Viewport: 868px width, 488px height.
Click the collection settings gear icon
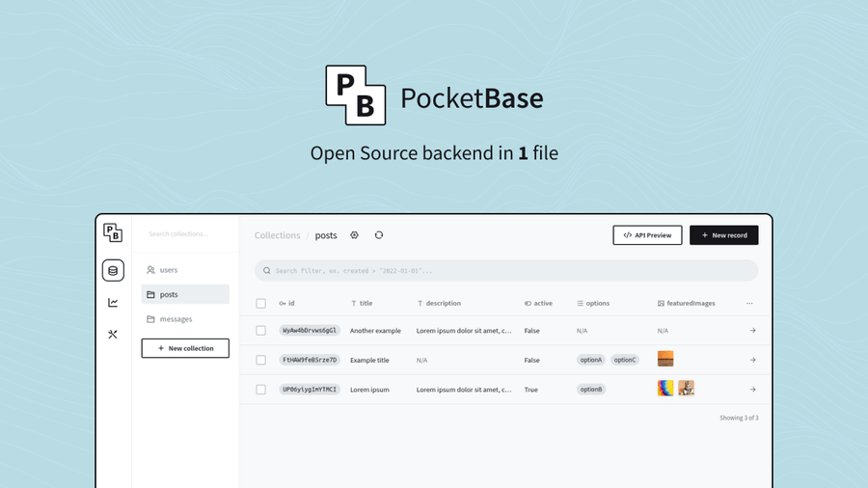(x=354, y=235)
